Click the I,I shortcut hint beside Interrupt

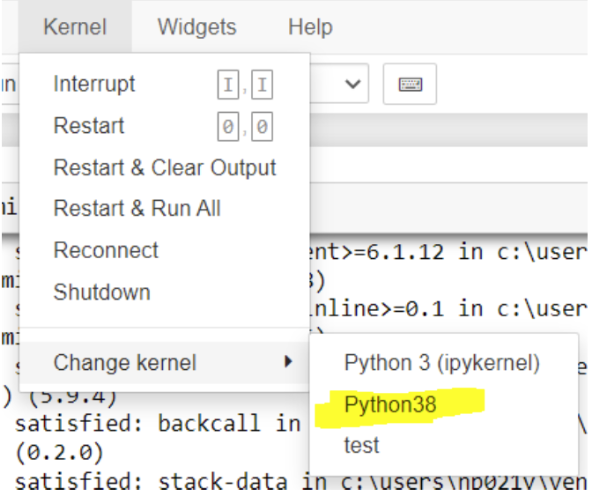point(245,84)
